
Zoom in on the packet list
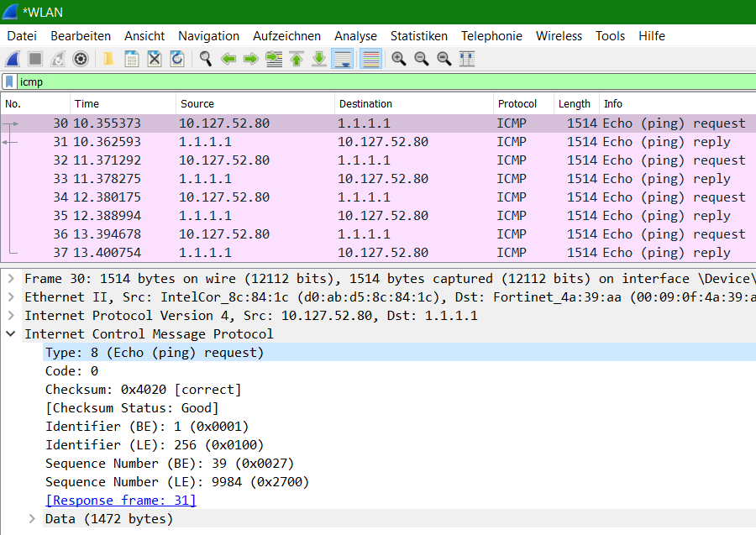pyautogui.click(x=398, y=59)
